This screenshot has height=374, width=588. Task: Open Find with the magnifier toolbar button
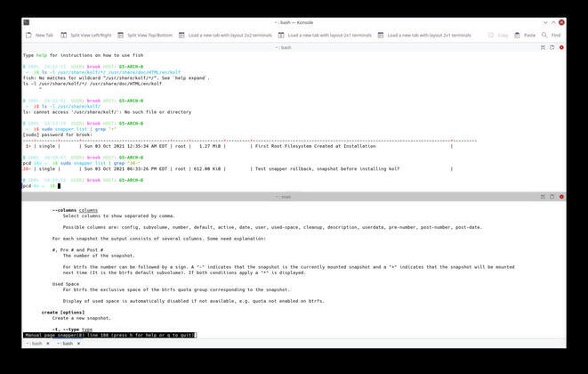tap(551, 36)
